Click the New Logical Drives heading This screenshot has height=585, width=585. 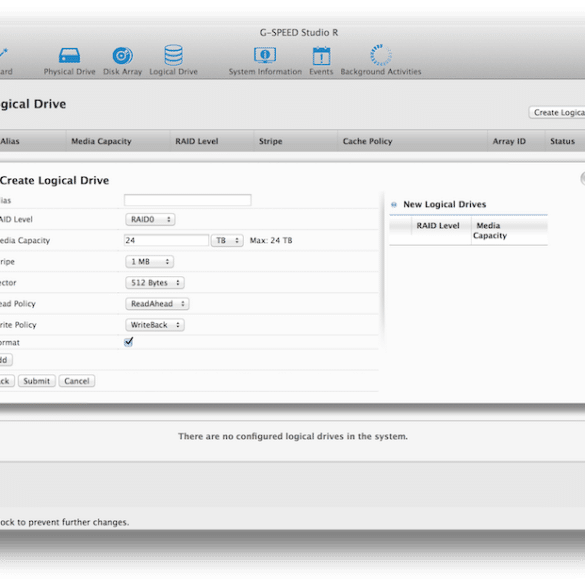pyautogui.click(x=444, y=204)
